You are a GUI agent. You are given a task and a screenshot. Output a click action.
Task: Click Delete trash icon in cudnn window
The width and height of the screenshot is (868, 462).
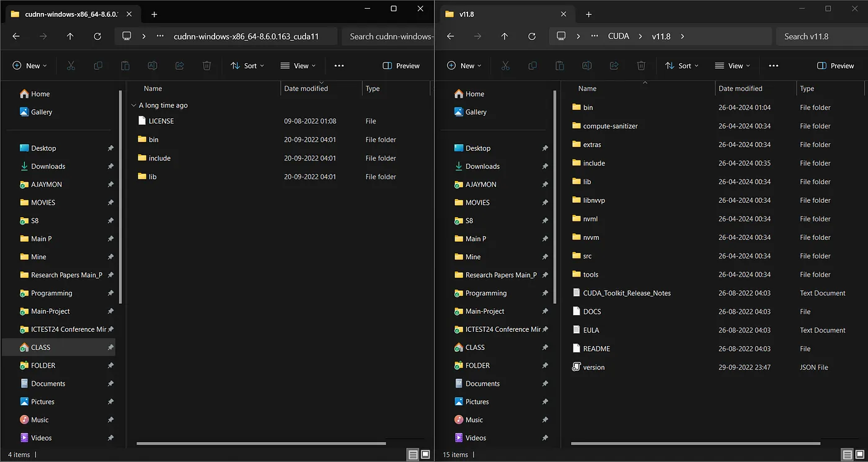click(207, 66)
